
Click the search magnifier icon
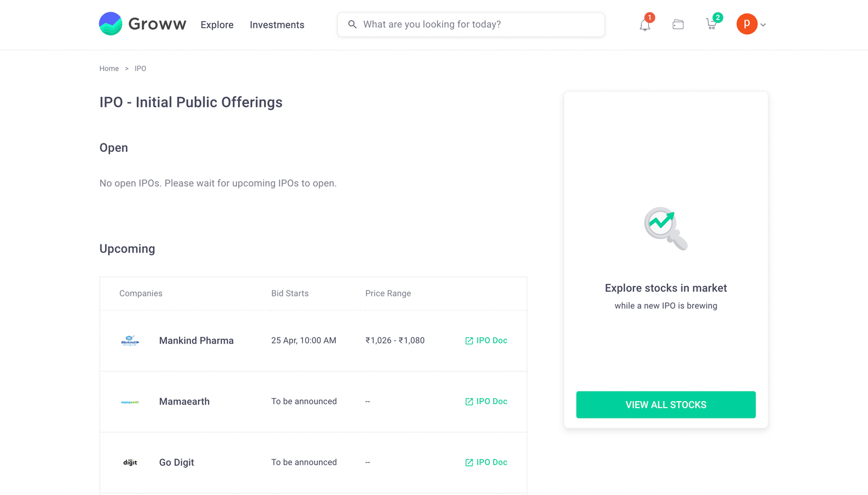point(352,24)
